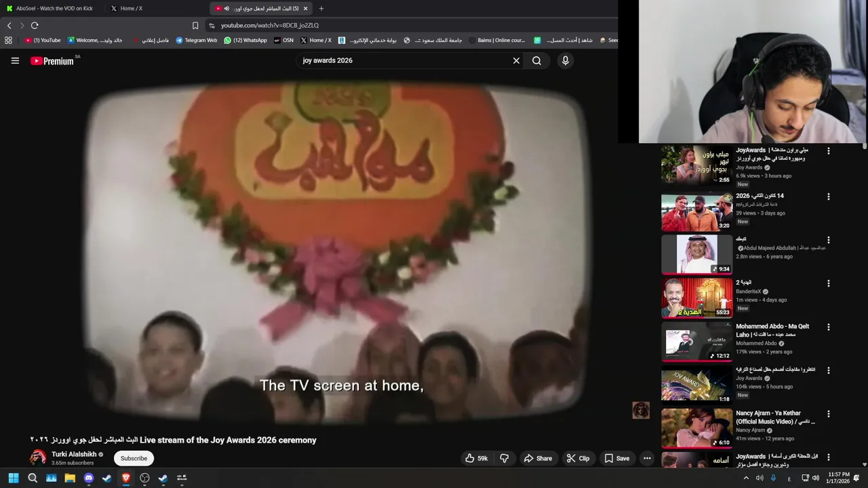868x488 pixels.
Task: Run search with the magnifier icon
Action: point(536,60)
